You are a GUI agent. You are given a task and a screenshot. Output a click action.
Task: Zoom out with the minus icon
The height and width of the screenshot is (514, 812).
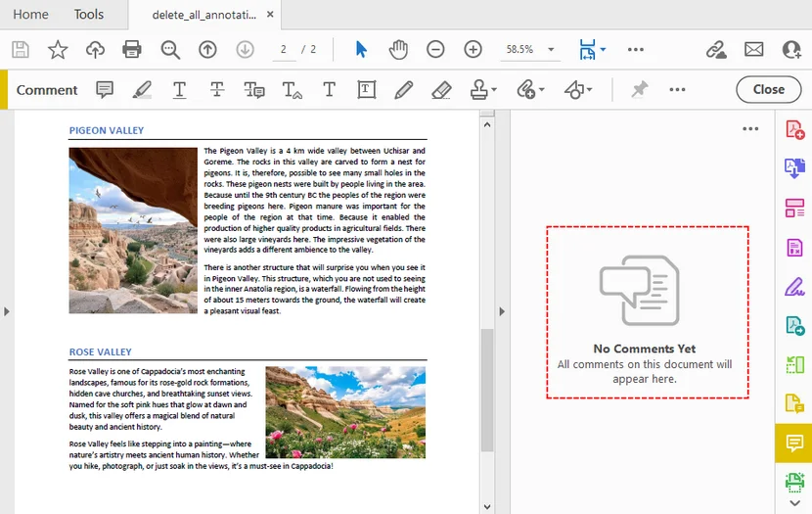[x=435, y=50]
